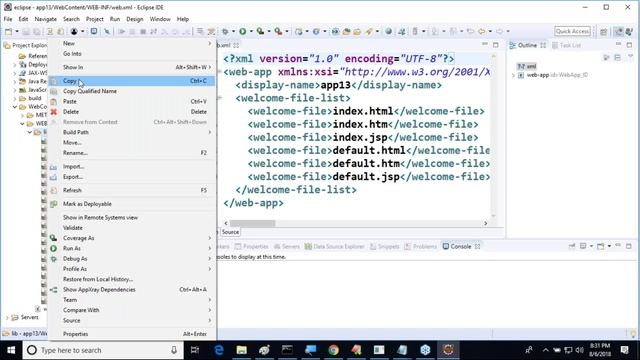
Task: Open the File menu
Action: click(x=8, y=19)
